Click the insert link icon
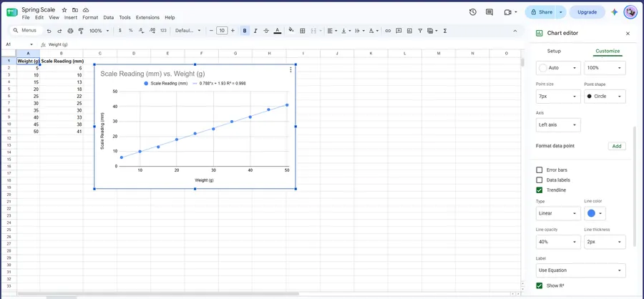 point(388,31)
